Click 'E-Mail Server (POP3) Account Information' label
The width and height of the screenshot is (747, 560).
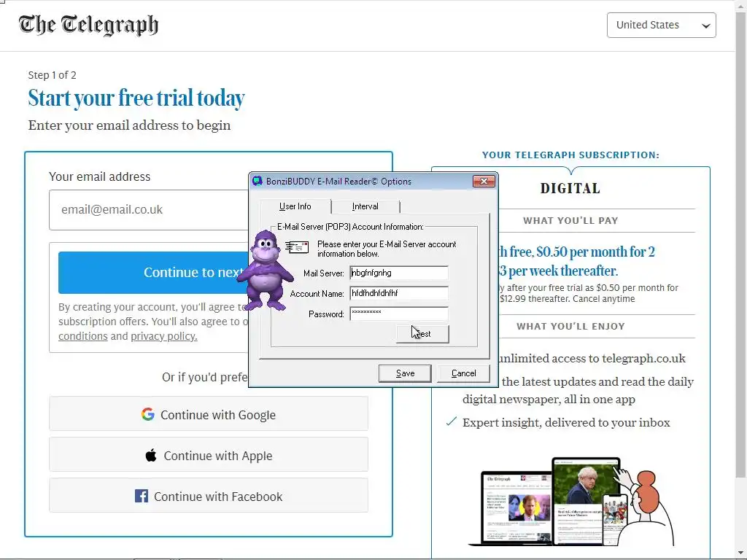[x=350, y=227]
